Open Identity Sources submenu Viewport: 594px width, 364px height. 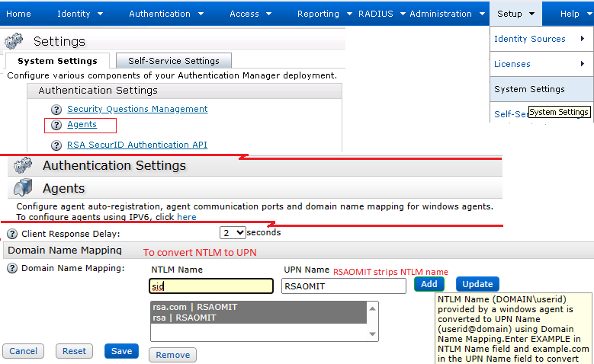pos(541,39)
